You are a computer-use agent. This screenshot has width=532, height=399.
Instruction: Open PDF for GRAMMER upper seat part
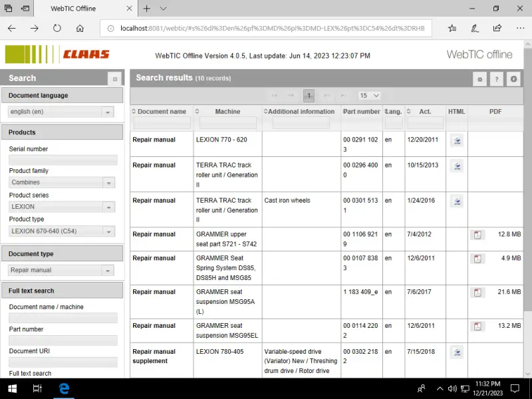[477, 235]
